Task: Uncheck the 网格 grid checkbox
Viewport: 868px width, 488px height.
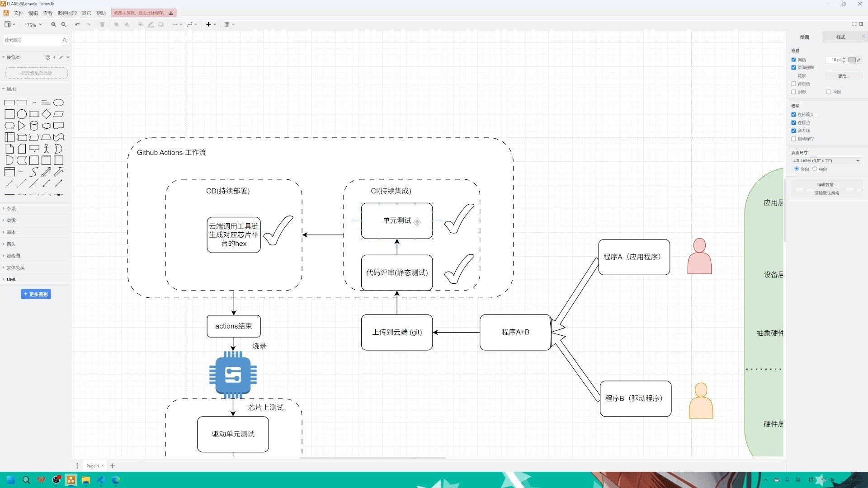Action: click(793, 60)
